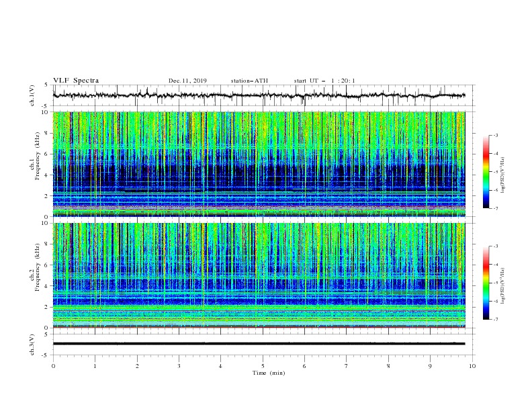Click the ch.1 spectrogram panel
532x411 pixels.
point(259,164)
